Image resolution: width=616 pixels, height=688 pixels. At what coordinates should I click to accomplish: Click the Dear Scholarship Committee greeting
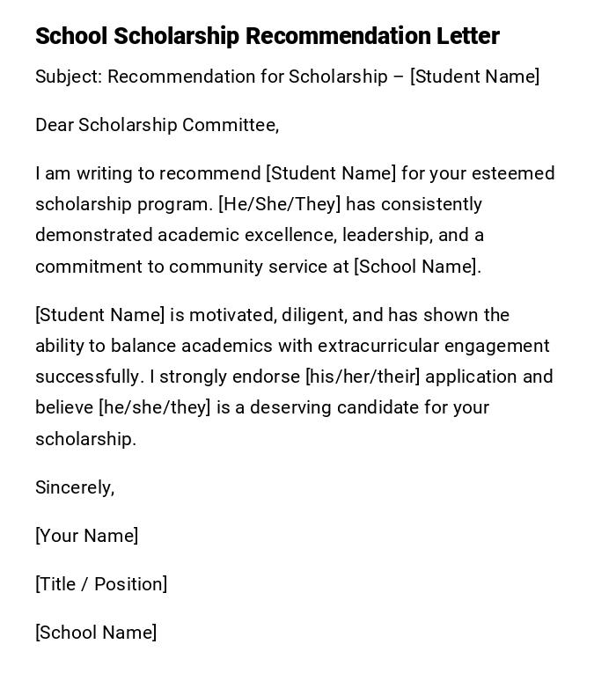pos(157,125)
